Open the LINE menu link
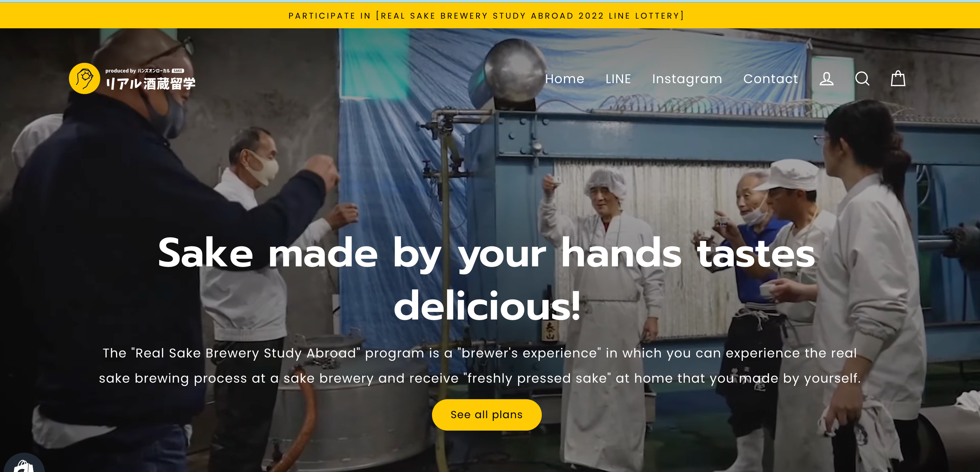This screenshot has width=980, height=472. click(618, 79)
